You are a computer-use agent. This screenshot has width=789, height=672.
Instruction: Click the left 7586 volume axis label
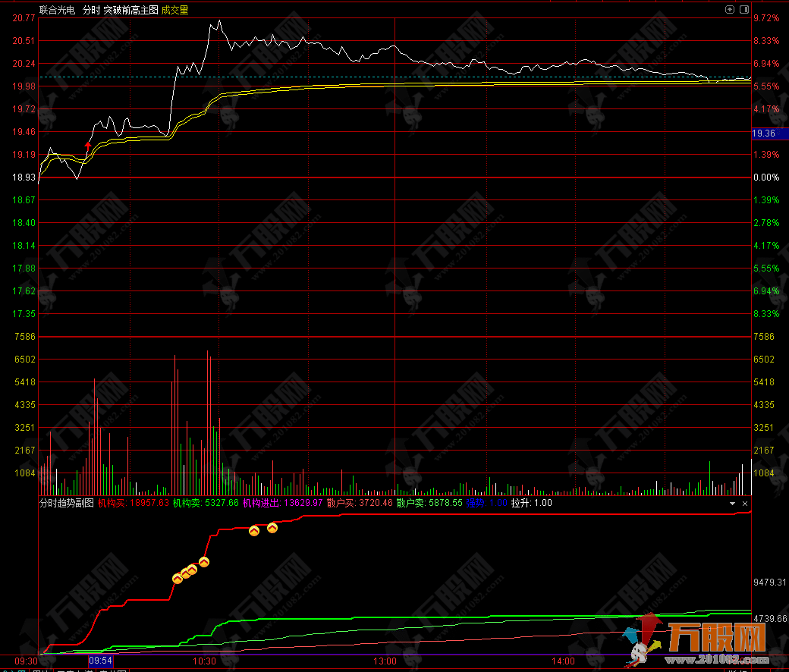(x=25, y=337)
